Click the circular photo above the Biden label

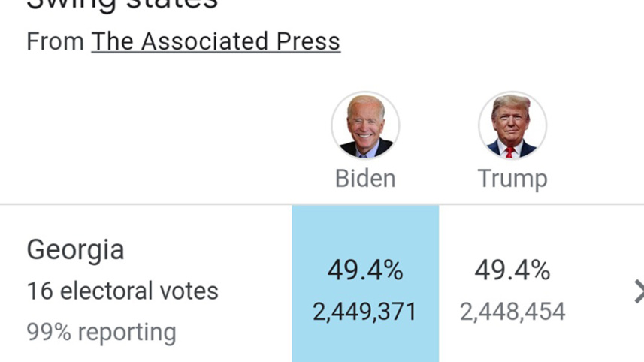(x=365, y=125)
